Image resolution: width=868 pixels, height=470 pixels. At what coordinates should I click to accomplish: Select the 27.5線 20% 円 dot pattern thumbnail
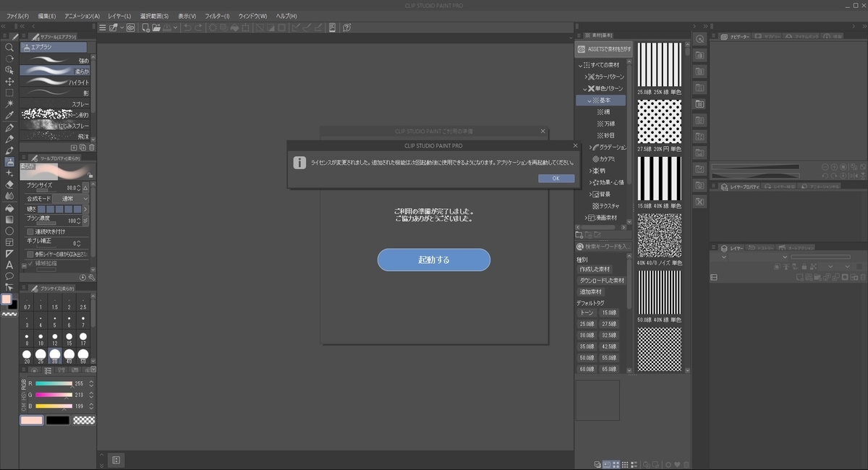point(659,121)
